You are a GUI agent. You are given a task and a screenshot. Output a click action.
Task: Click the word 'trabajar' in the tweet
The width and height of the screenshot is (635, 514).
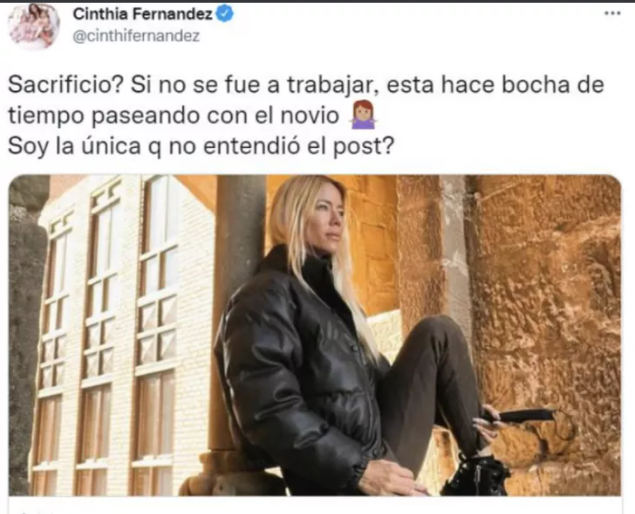(x=333, y=85)
